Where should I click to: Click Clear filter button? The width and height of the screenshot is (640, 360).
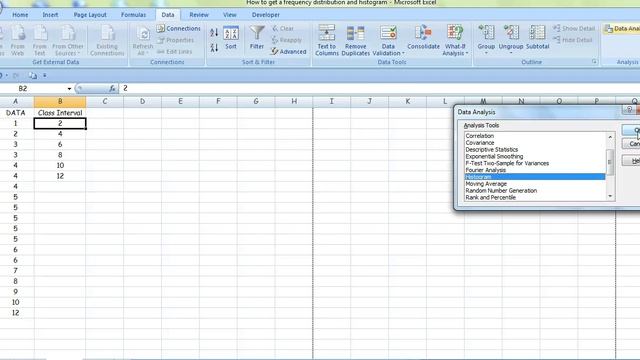point(282,29)
